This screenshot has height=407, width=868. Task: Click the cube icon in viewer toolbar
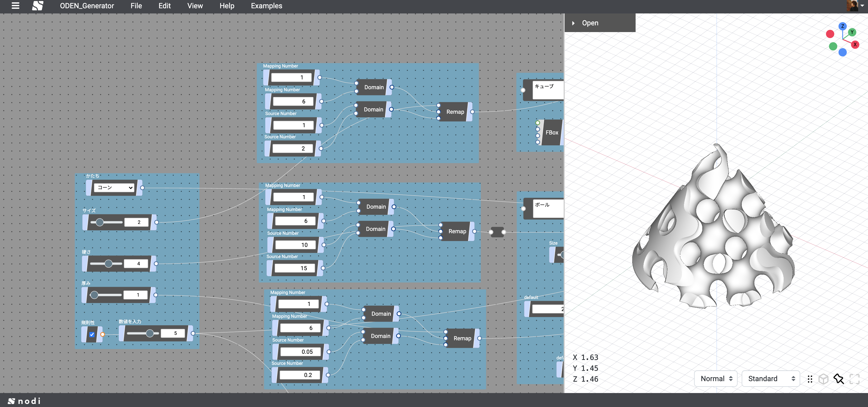point(823,379)
